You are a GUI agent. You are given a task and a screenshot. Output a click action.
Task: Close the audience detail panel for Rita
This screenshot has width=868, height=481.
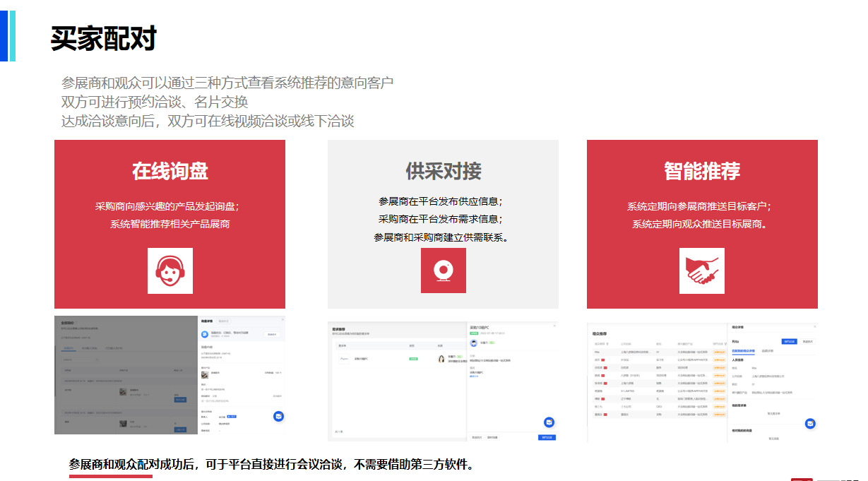(816, 327)
